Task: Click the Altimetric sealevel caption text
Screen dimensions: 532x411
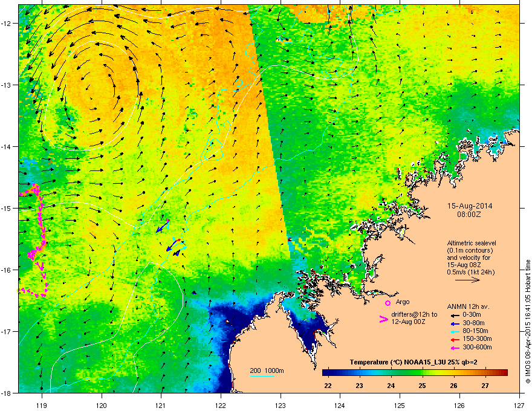Action: coord(472,243)
